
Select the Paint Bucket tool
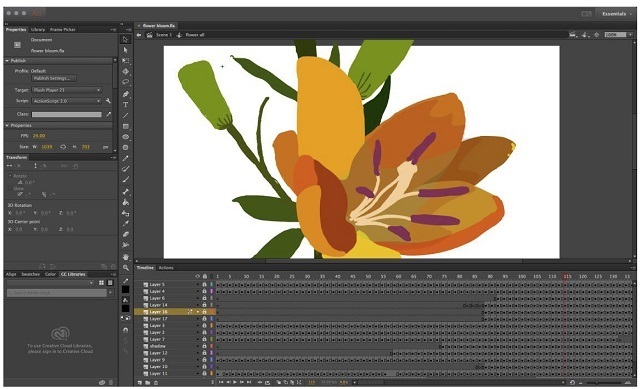point(125,202)
